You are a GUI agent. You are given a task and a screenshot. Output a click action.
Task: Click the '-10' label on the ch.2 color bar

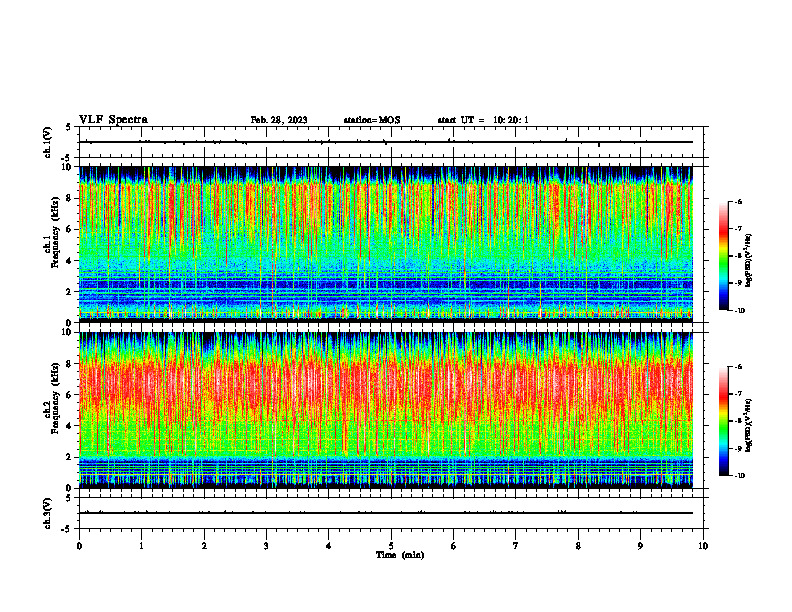click(x=739, y=475)
